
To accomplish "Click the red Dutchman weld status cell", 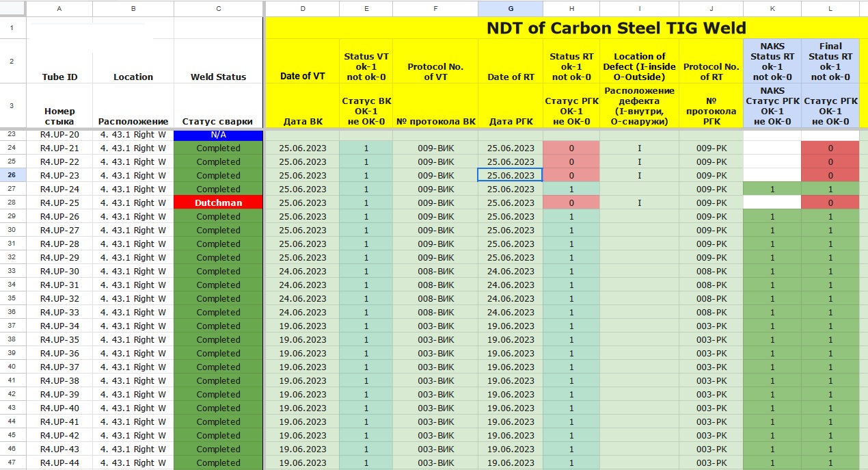I will point(218,203).
